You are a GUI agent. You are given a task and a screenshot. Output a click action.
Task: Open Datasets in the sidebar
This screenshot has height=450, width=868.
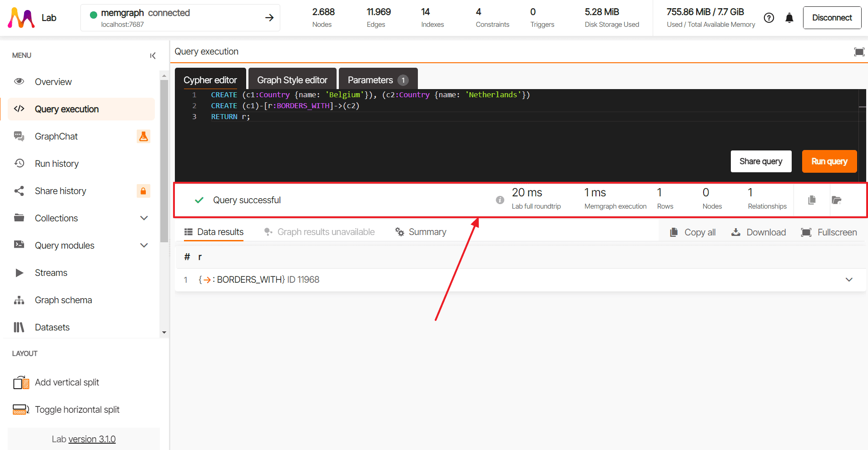coord(81,327)
